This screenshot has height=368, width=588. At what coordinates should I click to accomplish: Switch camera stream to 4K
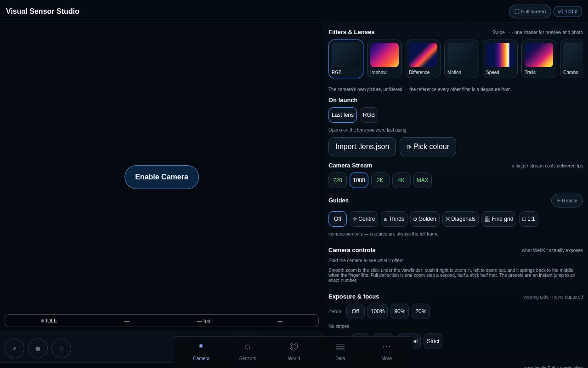[x=401, y=180]
